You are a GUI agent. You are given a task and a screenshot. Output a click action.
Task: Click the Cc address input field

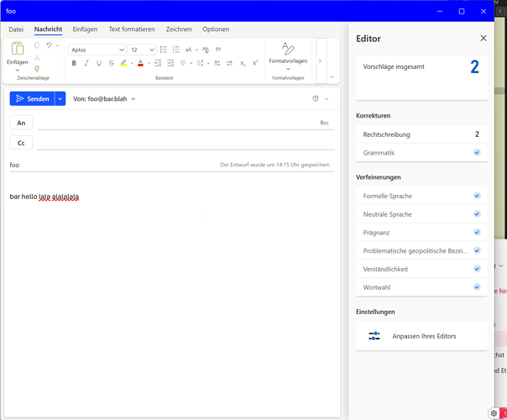pyautogui.click(x=186, y=143)
